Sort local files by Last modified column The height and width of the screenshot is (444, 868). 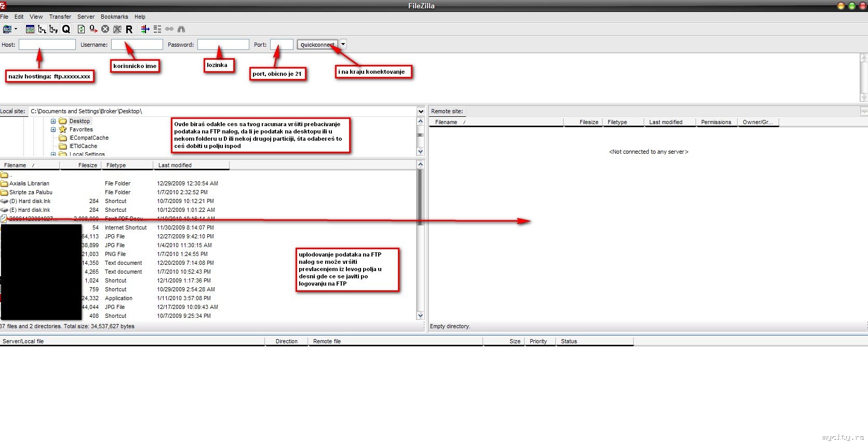click(x=192, y=165)
